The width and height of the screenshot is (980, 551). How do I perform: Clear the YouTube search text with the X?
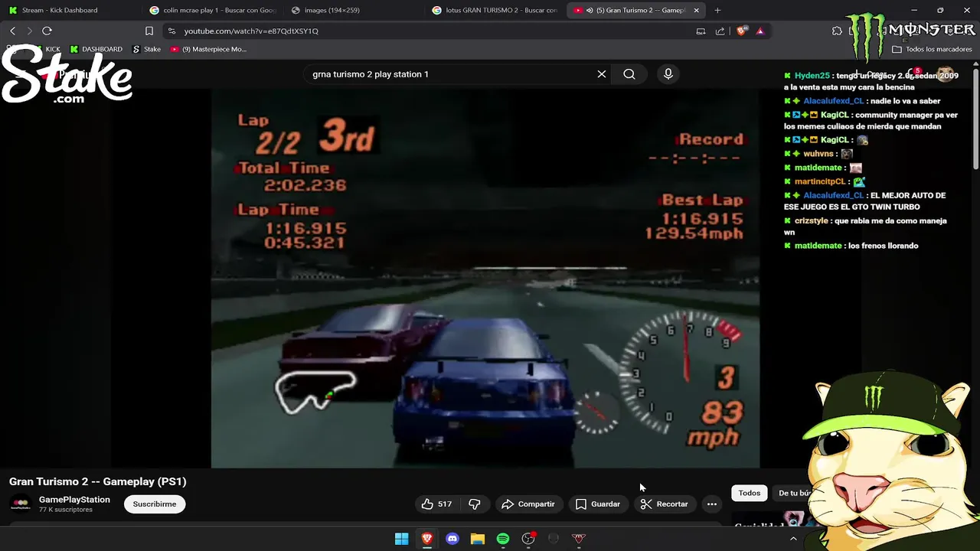(602, 74)
